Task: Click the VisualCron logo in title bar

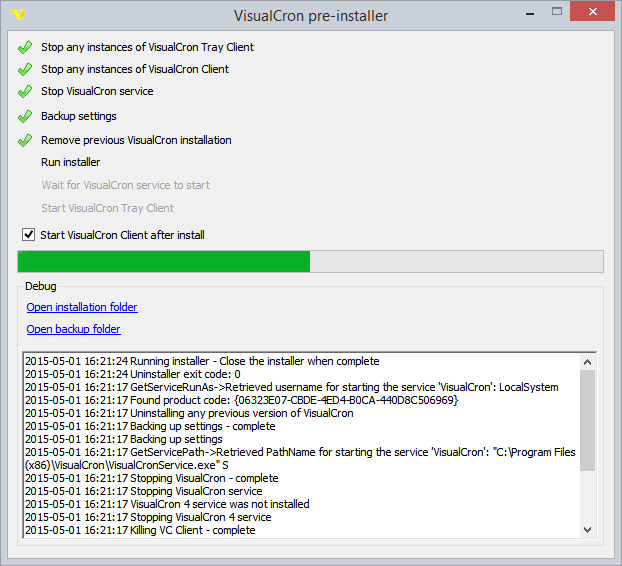Action: coord(17,16)
